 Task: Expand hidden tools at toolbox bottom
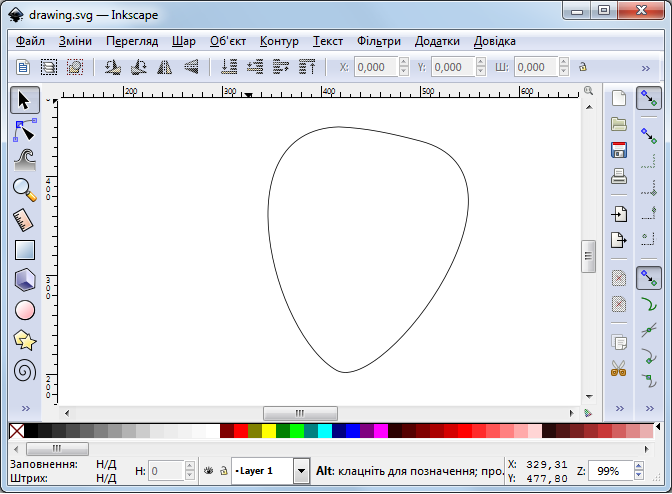[x=25, y=408]
